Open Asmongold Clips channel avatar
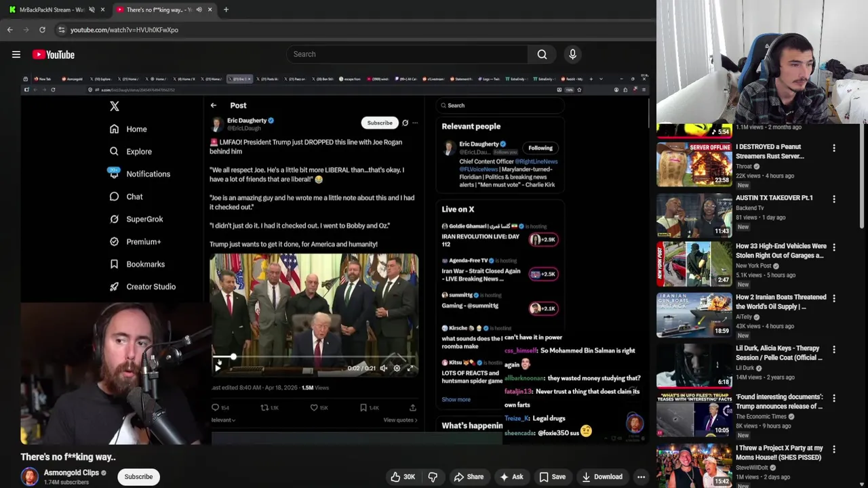The image size is (868, 488). [x=29, y=476]
